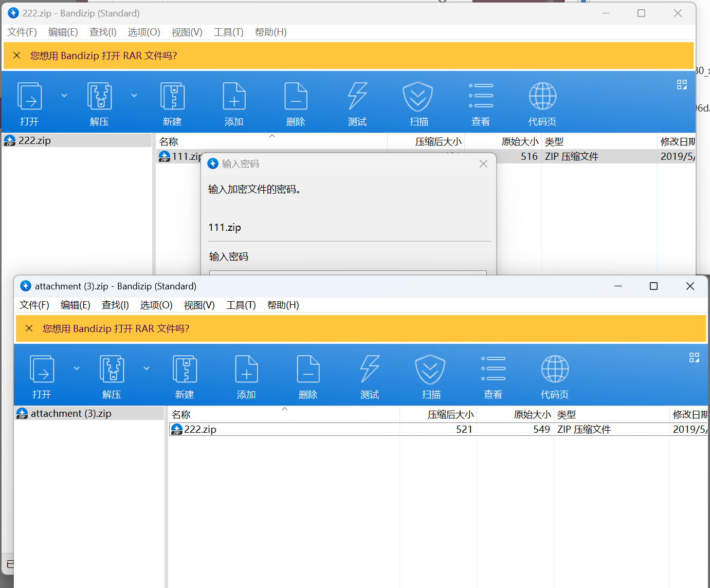The image size is (710, 588).
Task: Click New archive icon in attachment (3).zip window
Action: pos(185,369)
